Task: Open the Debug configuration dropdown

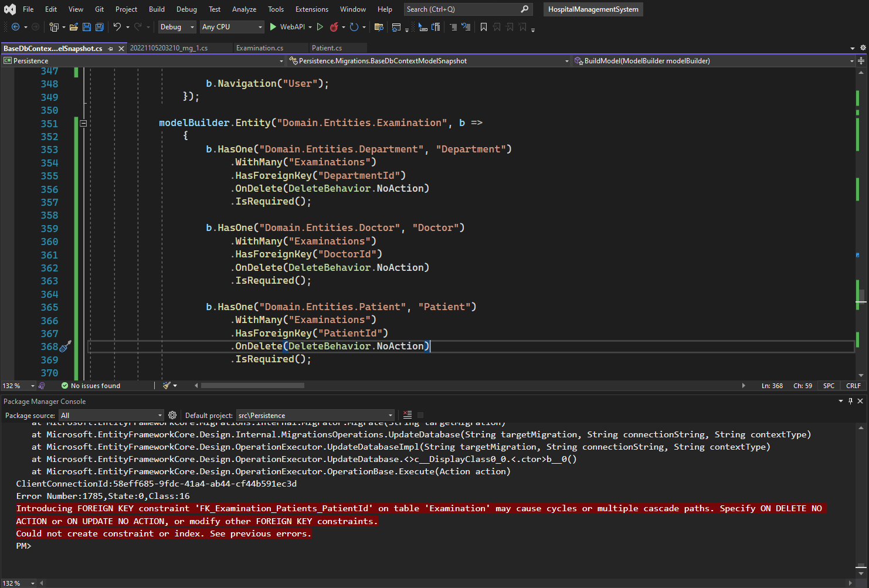Action: point(177,27)
